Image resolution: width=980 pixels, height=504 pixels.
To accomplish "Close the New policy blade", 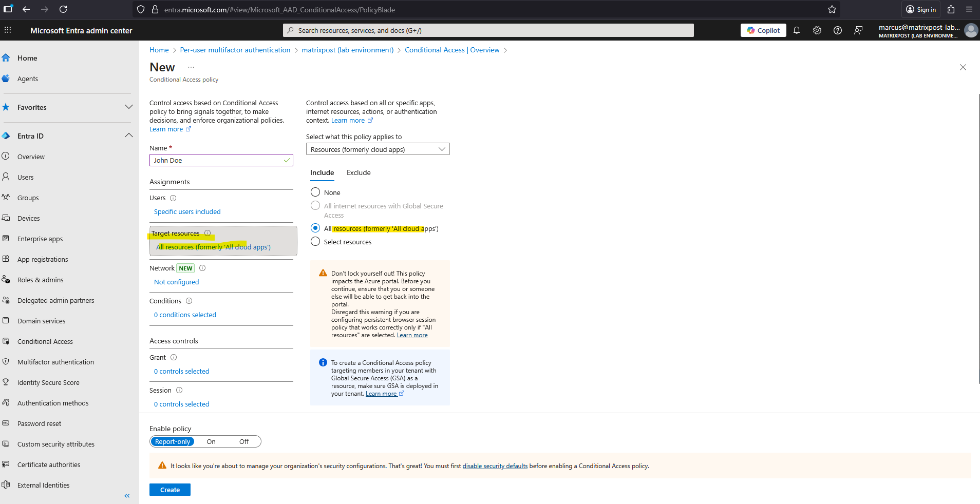I will (x=963, y=67).
